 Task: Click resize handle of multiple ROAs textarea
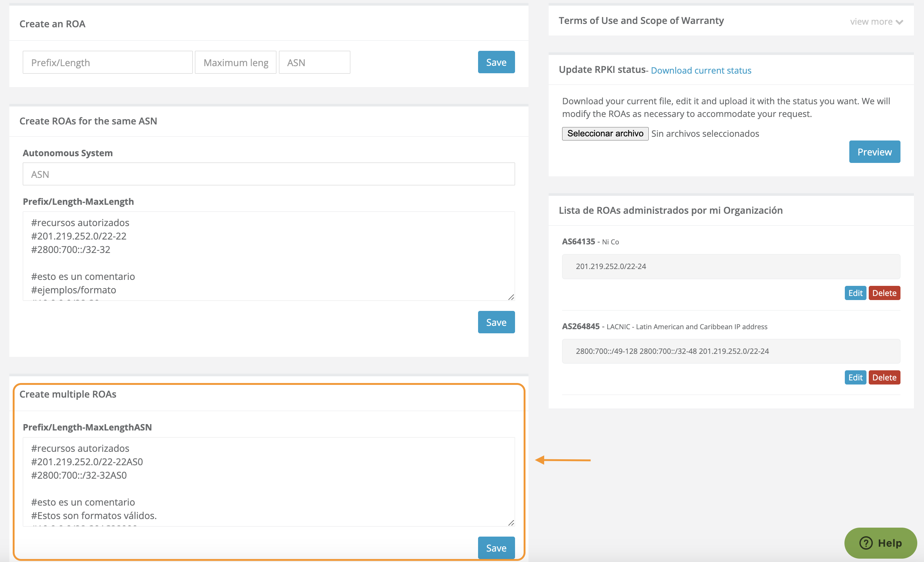coord(511,523)
